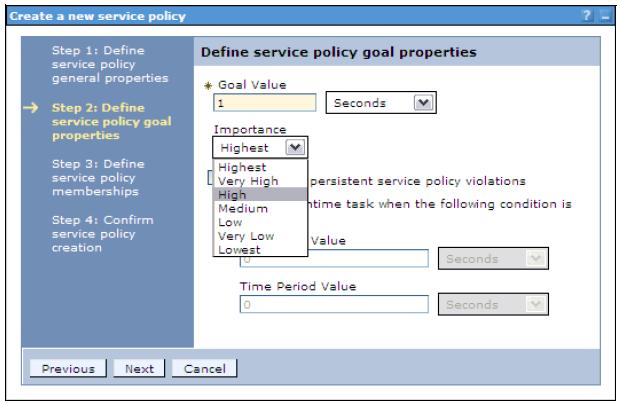
Task: Open the disabled Seconds dropdown above Time Period
Action: (x=493, y=258)
